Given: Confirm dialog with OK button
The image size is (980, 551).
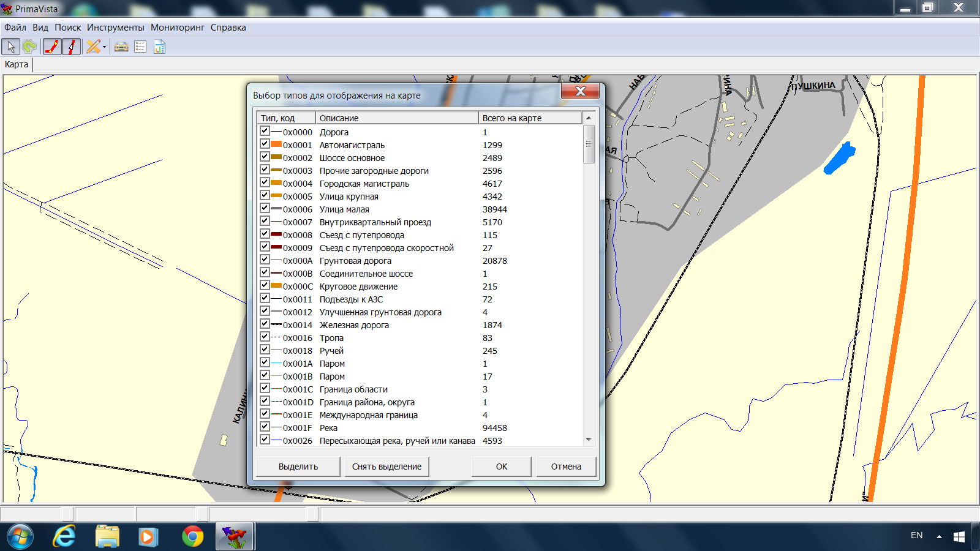Looking at the screenshot, I should point(501,467).
